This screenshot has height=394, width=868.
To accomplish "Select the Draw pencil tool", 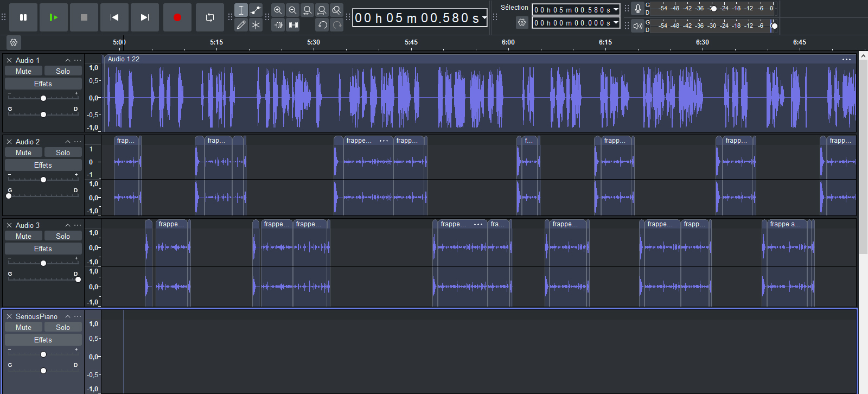I will coord(241,25).
